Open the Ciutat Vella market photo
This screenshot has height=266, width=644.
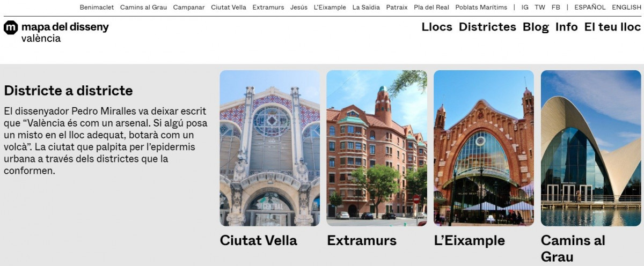coord(269,148)
